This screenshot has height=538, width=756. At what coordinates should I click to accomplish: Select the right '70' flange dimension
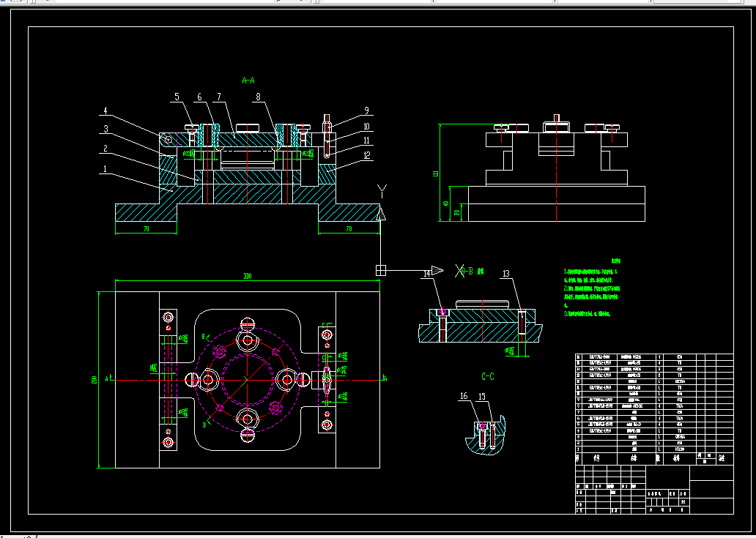pos(349,229)
